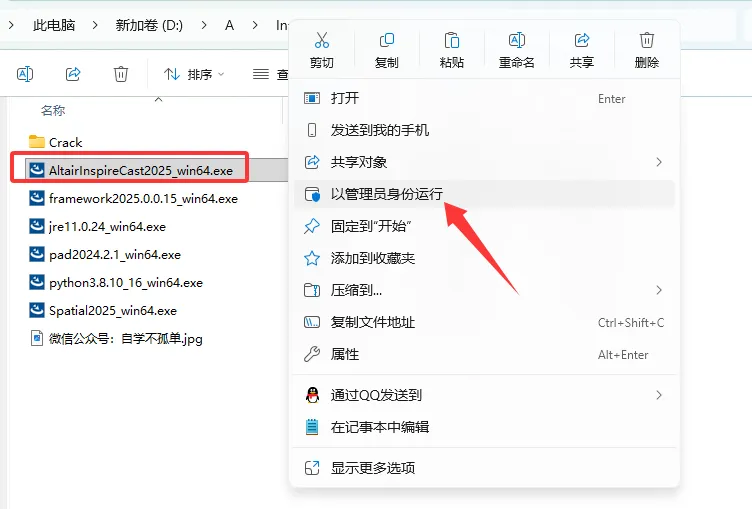Select 在记事本中编辑 menu entry
The image size is (752, 509).
484,427
